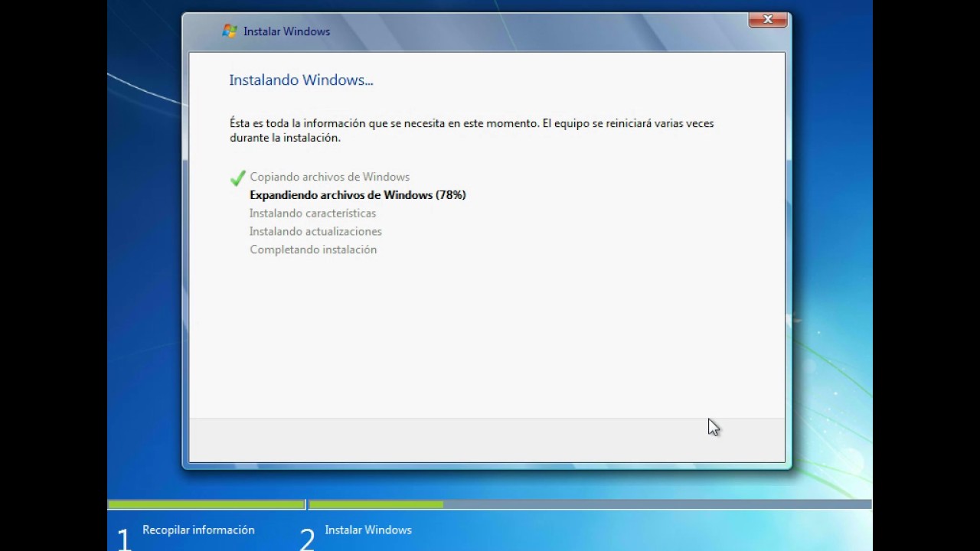Click the Windows flag icon in title bar
Screen dimensions: 980x551
pos(229,31)
